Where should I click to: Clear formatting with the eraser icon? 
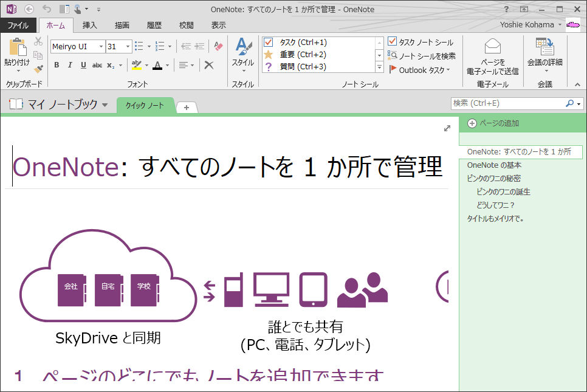coord(218,46)
